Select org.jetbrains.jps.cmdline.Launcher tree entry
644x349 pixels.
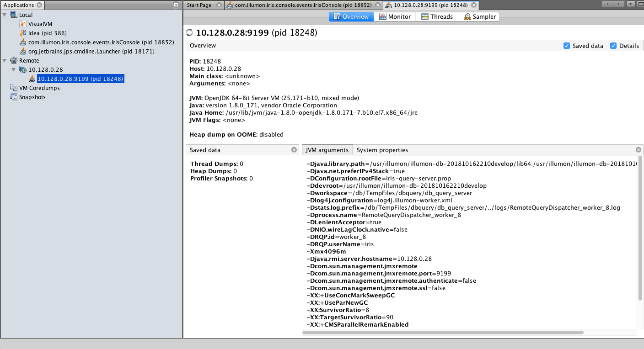point(91,51)
